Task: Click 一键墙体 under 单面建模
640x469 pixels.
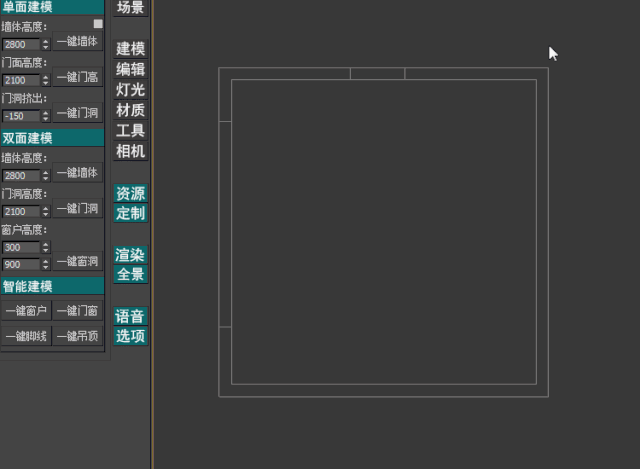Action: pyautogui.click(x=77, y=41)
